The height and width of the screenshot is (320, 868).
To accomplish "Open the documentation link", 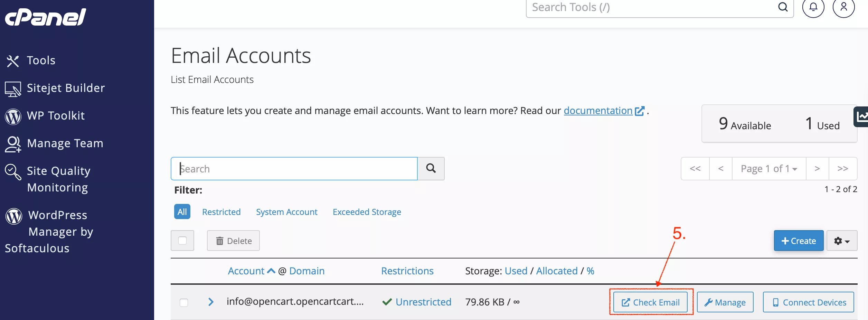I will point(598,111).
